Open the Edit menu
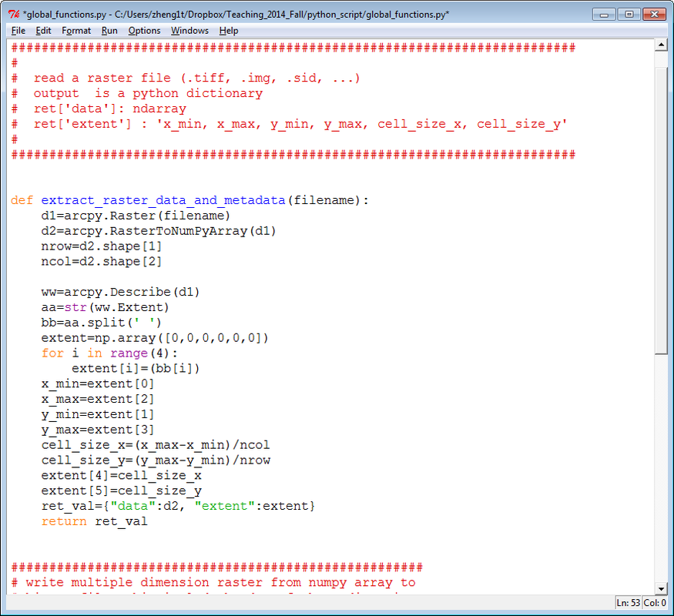 [43, 31]
